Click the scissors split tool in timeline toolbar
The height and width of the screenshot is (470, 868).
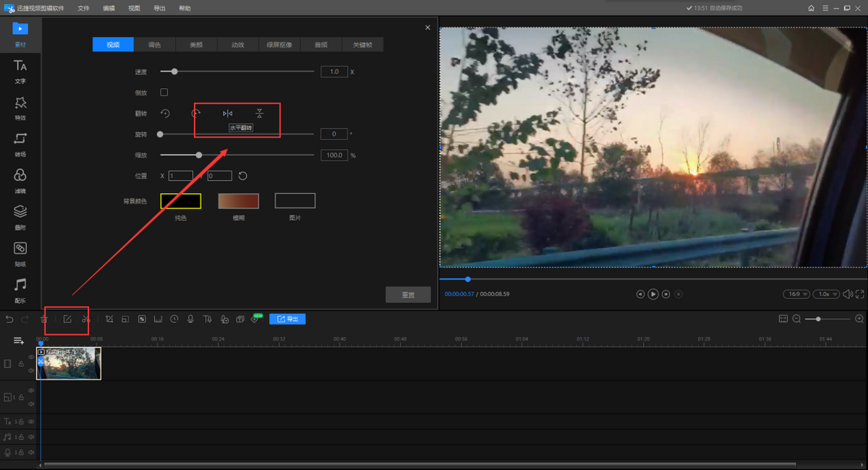point(85,319)
